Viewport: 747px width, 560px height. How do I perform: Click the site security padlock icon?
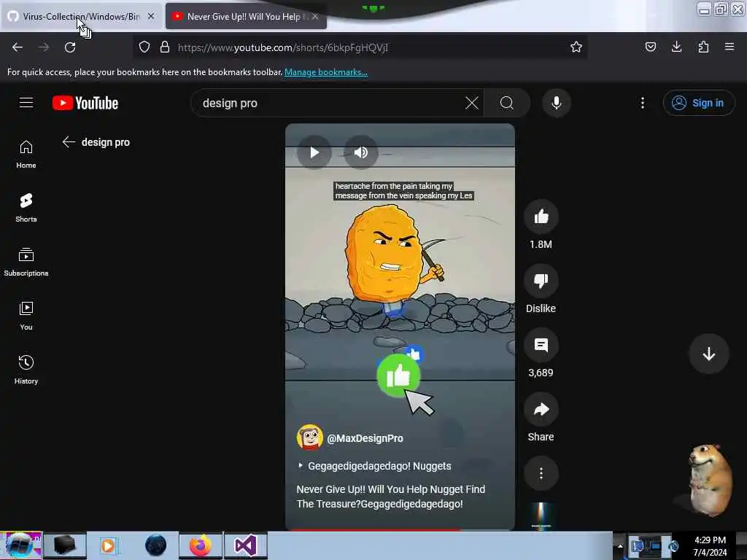165,47
